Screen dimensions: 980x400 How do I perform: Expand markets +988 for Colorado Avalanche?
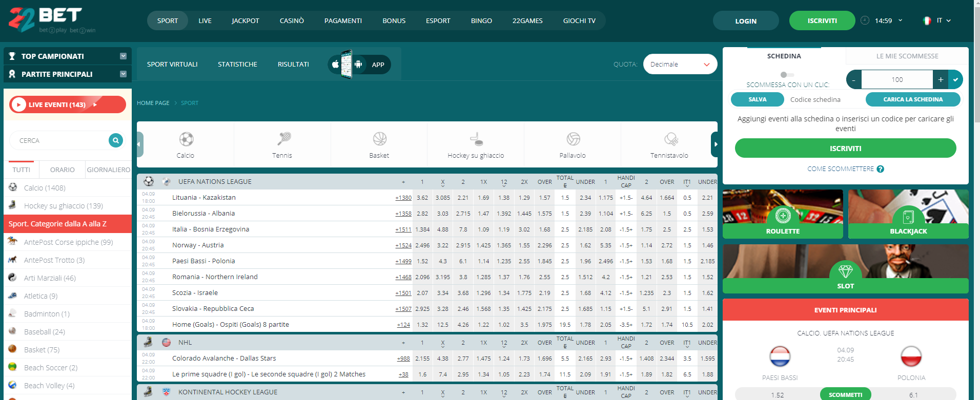click(x=403, y=359)
